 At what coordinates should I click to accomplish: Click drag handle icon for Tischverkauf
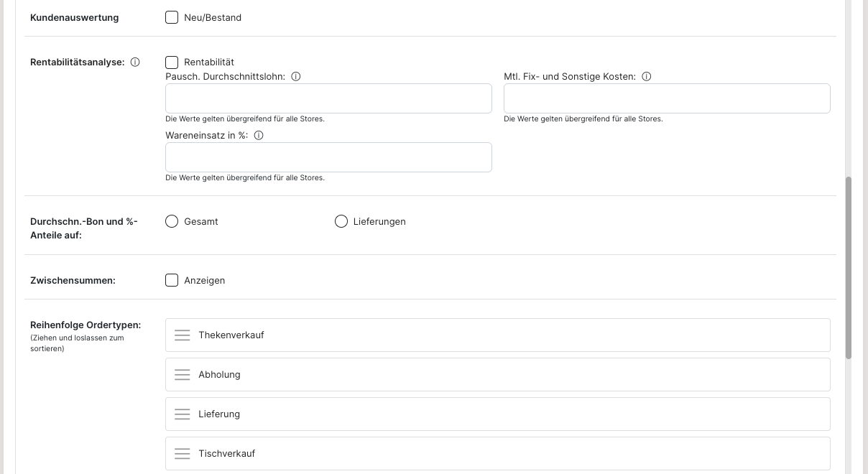[183, 454]
